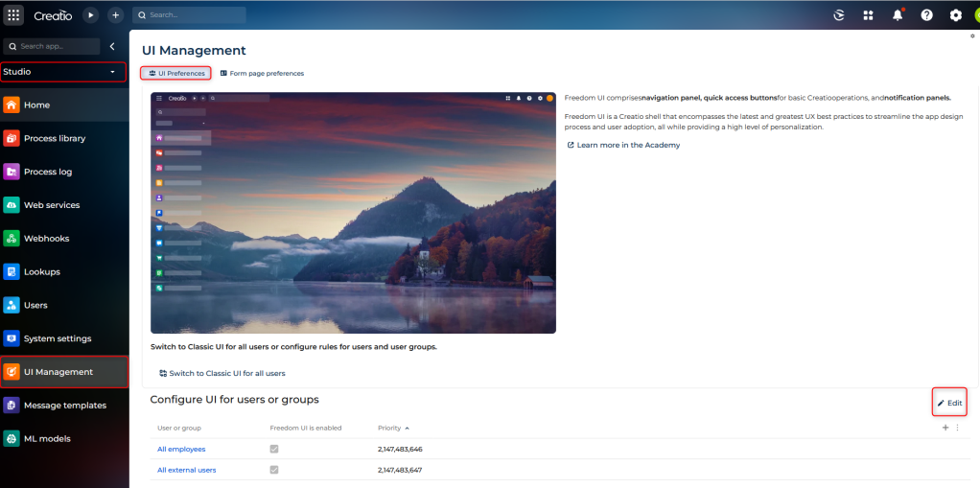Open the app launcher grid icon
This screenshot has width=980, height=488.
[13, 15]
